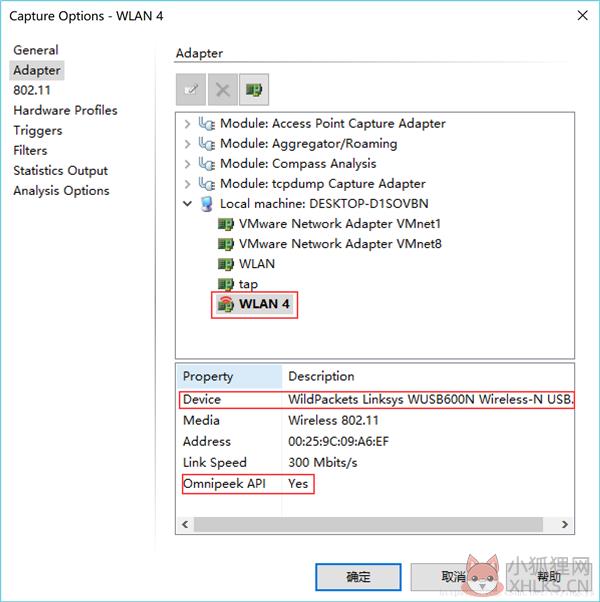The height and width of the screenshot is (602, 600).
Task: Click the 确定 confirm button
Action: click(x=358, y=577)
